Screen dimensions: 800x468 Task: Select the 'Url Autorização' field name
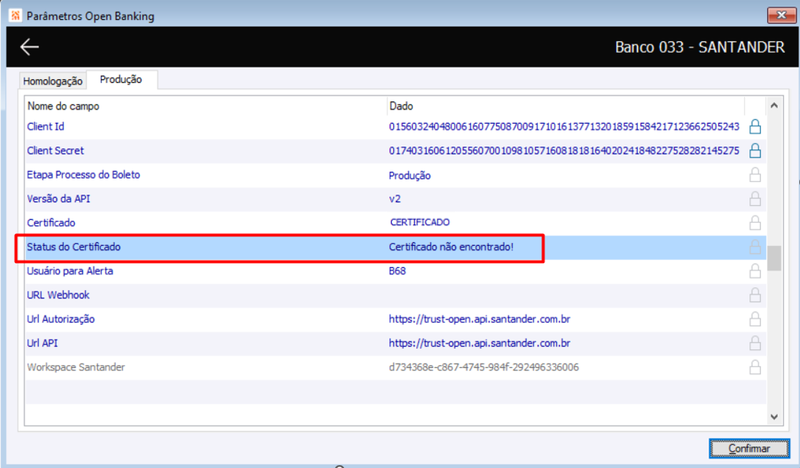coord(61,319)
